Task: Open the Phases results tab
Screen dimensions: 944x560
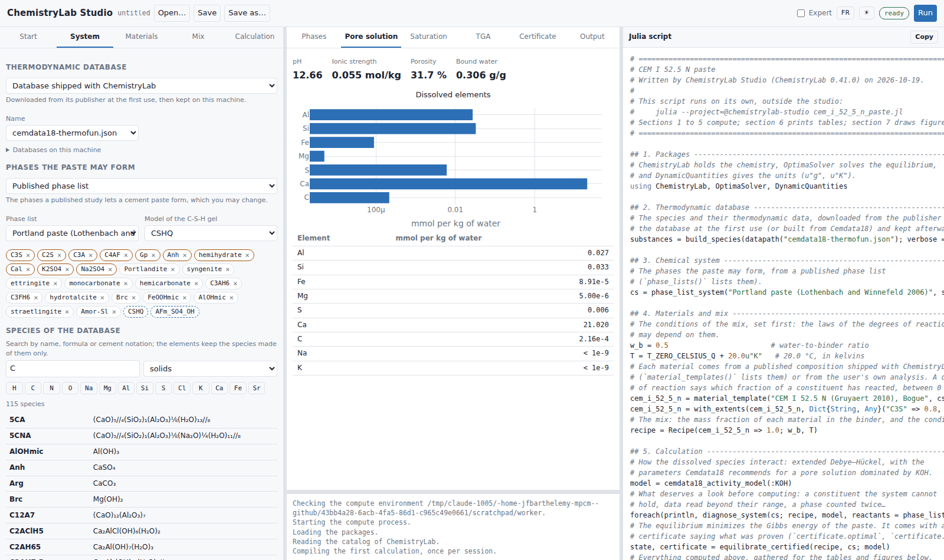Action: tap(314, 37)
